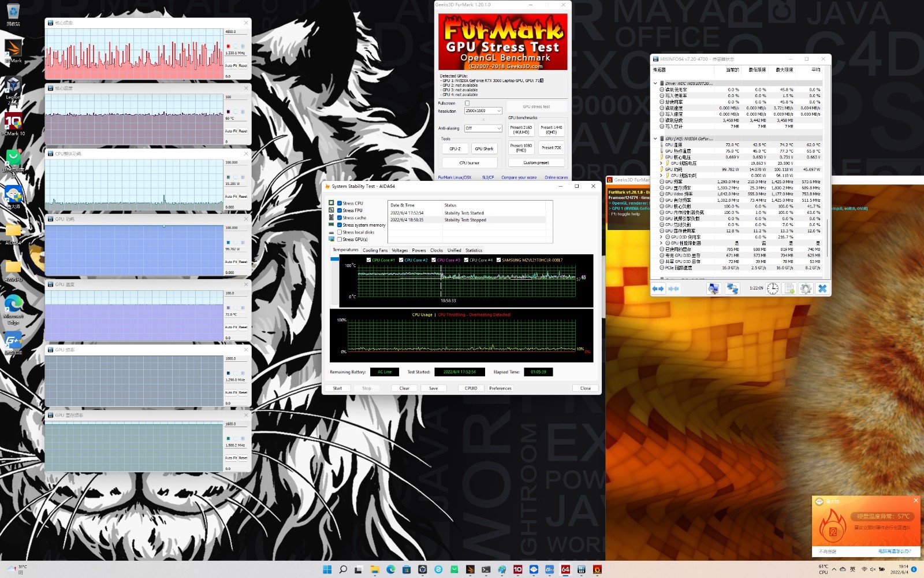
Task: Uncheck Stress FPU checkbox
Action: [x=340, y=210]
